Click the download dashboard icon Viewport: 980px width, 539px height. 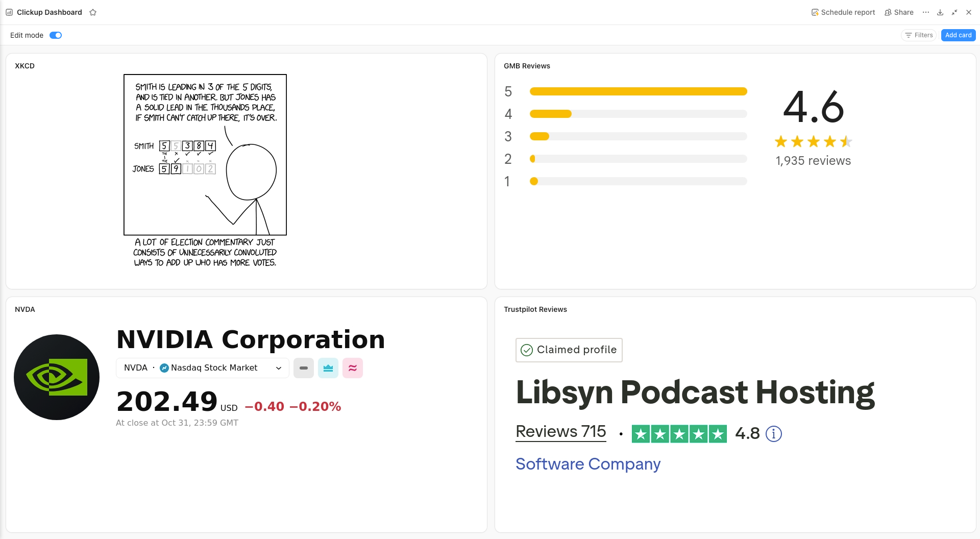(x=940, y=12)
